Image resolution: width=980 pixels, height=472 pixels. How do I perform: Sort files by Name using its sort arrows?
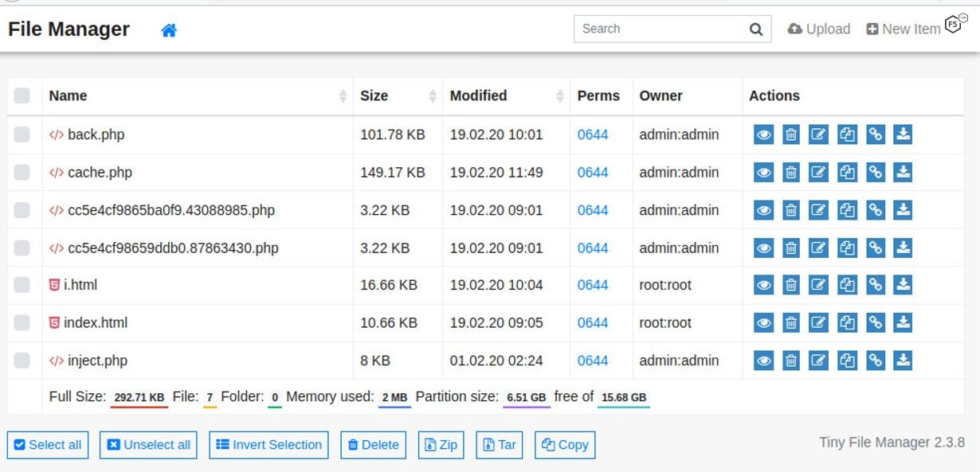coord(343,95)
